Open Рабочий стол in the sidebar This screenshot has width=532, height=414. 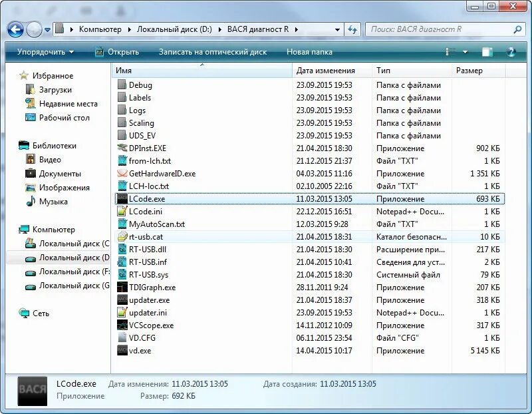58,118
